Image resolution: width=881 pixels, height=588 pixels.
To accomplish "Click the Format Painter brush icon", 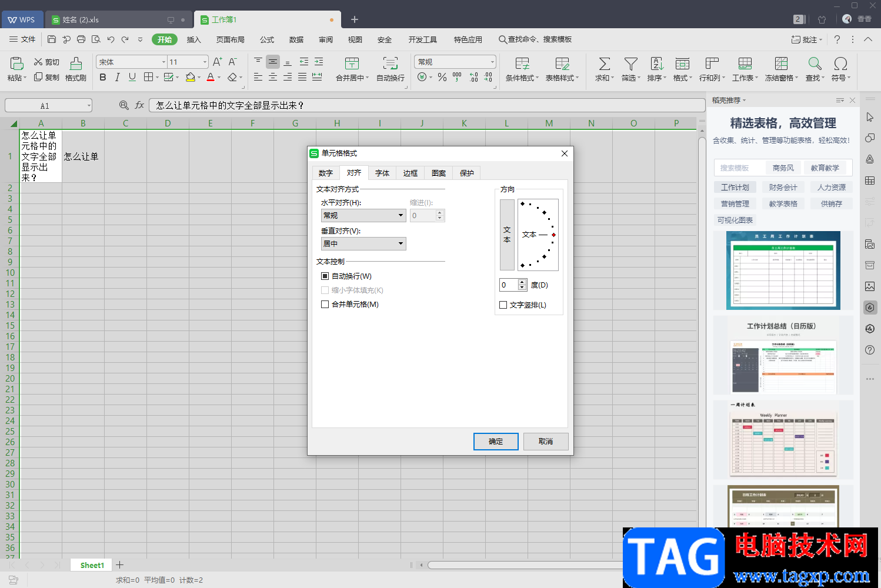I will tap(76, 63).
